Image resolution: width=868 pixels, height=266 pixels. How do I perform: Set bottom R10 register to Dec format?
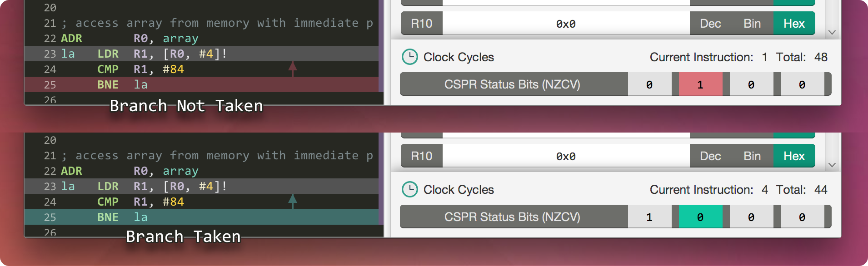[710, 156]
